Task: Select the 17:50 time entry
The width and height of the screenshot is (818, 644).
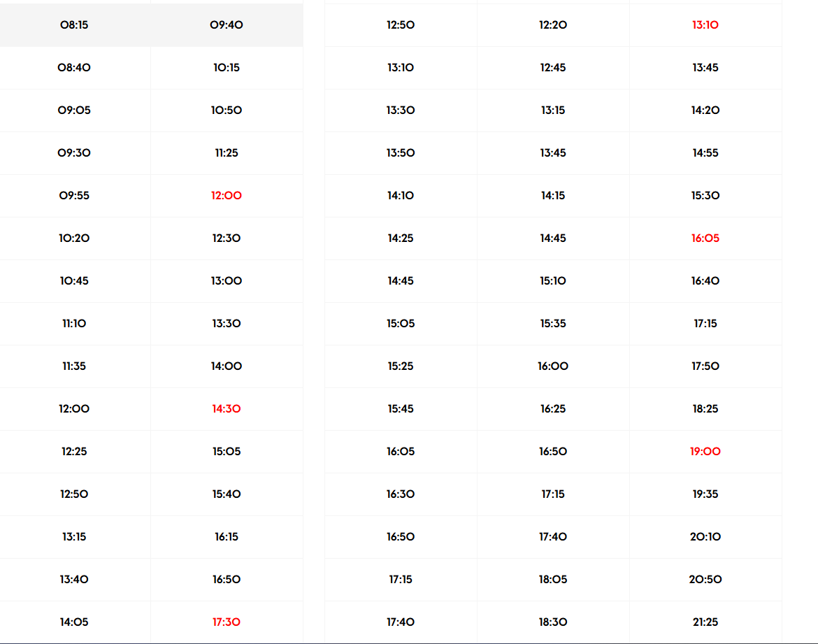Action: (x=705, y=366)
